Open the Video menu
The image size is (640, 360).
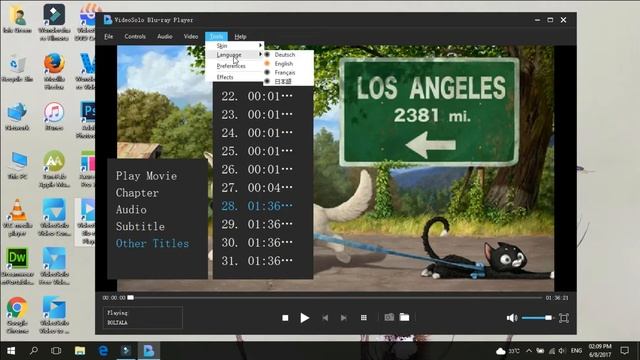point(191,36)
